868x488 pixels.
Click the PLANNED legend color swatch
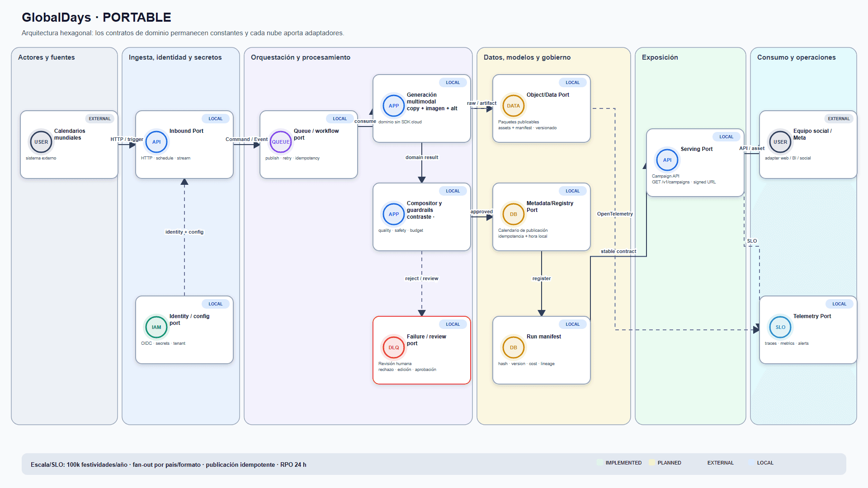652,463
